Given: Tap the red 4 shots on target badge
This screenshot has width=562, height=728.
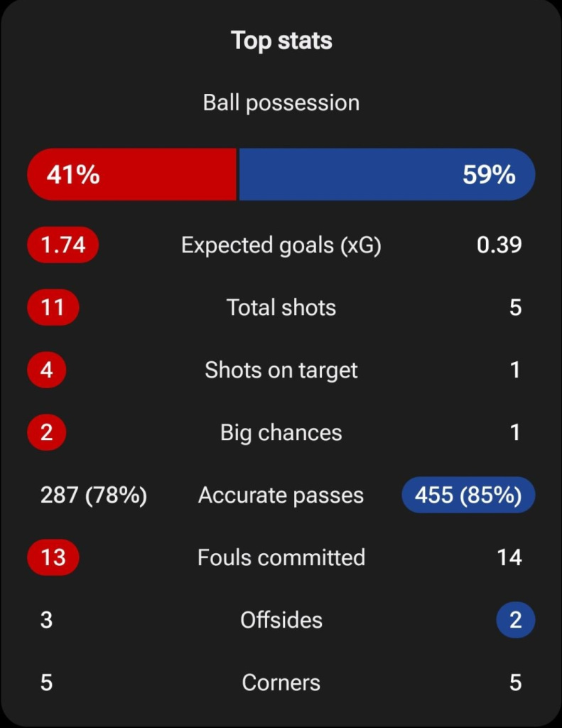Looking at the screenshot, I should [47, 370].
